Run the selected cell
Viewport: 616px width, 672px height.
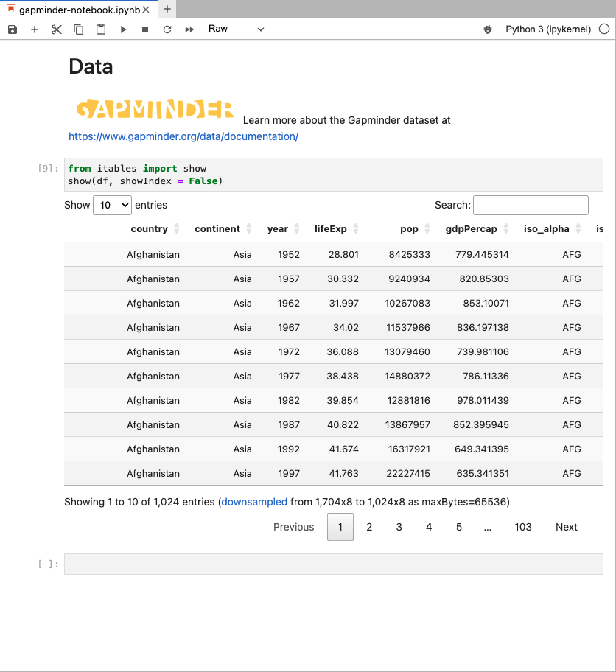(x=122, y=29)
